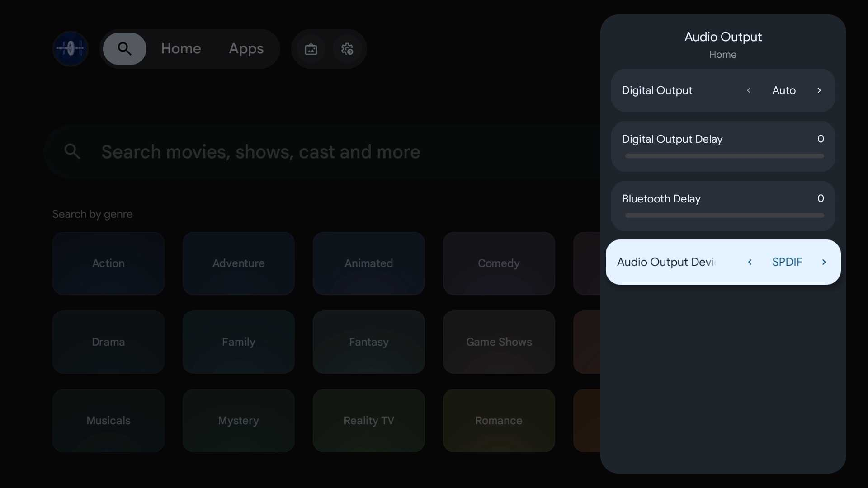The image size is (868, 488).
Task: Open the Mystery genre card
Action: [239, 421]
